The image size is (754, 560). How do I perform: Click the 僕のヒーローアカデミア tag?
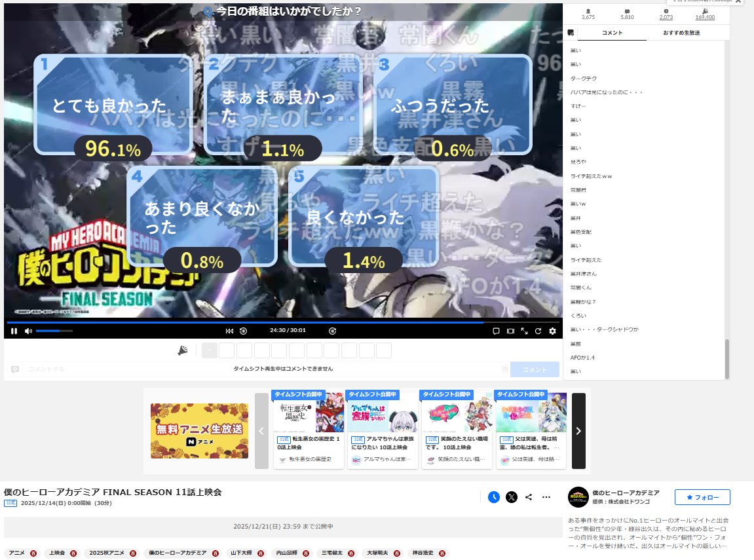178,553
